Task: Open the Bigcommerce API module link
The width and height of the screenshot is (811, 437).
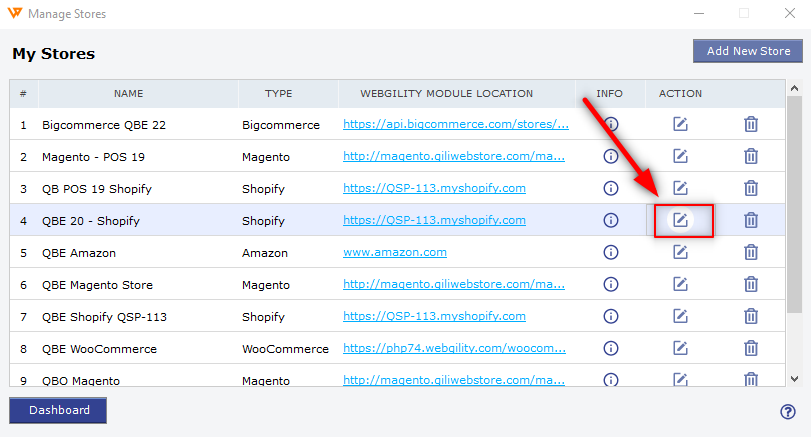Action: click(456, 125)
